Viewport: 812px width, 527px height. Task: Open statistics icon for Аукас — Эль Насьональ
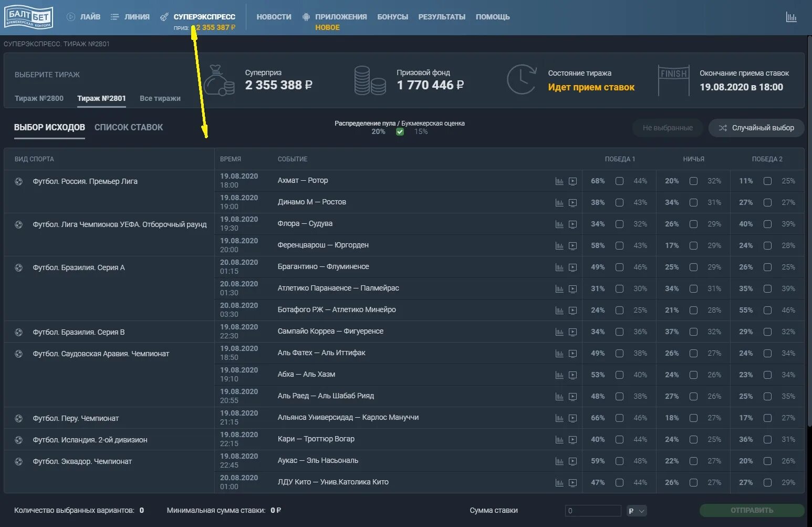[x=559, y=461]
